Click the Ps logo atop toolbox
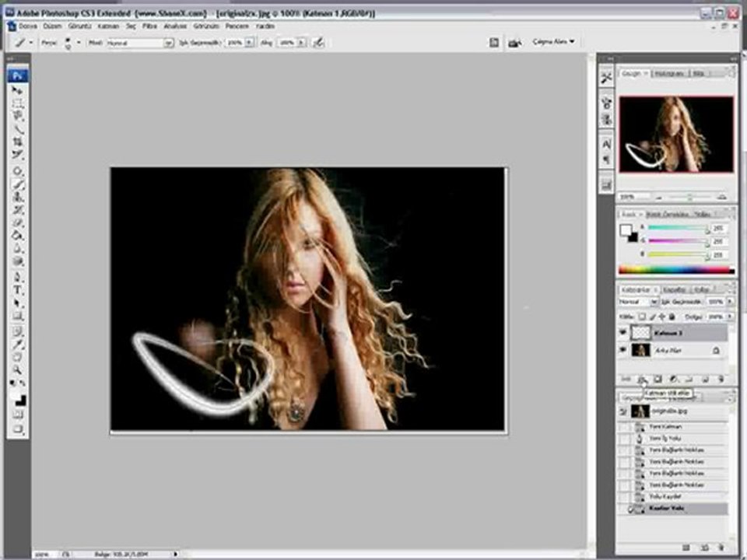Image resolution: width=747 pixels, height=560 pixels. (17, 75)
